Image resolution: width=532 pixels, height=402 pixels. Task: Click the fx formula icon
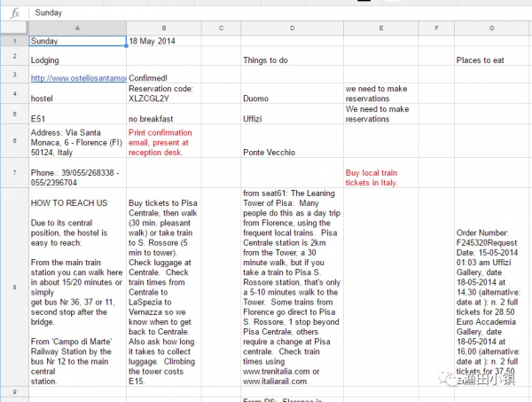point(14,13)
